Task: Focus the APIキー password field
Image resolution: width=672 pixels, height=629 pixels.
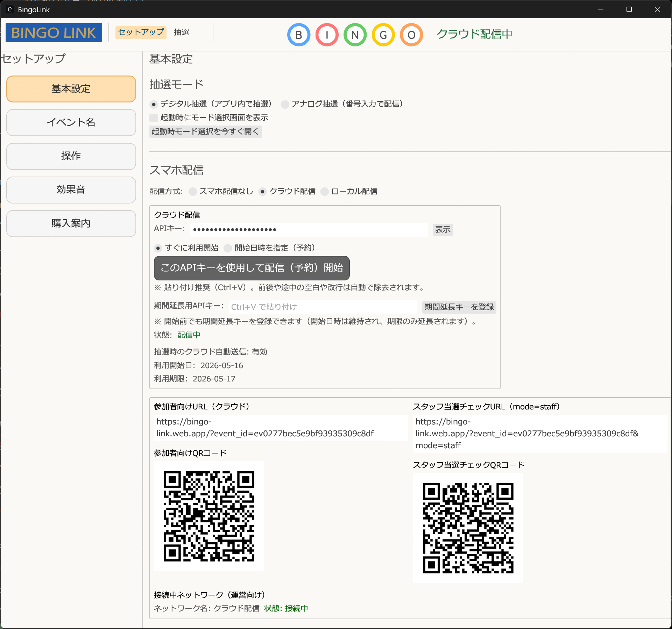Action: click(309, 230)
